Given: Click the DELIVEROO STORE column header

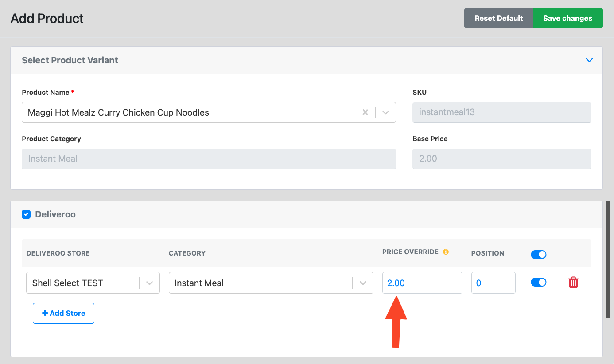Looking at the screenshot, I should pos(58,253).
